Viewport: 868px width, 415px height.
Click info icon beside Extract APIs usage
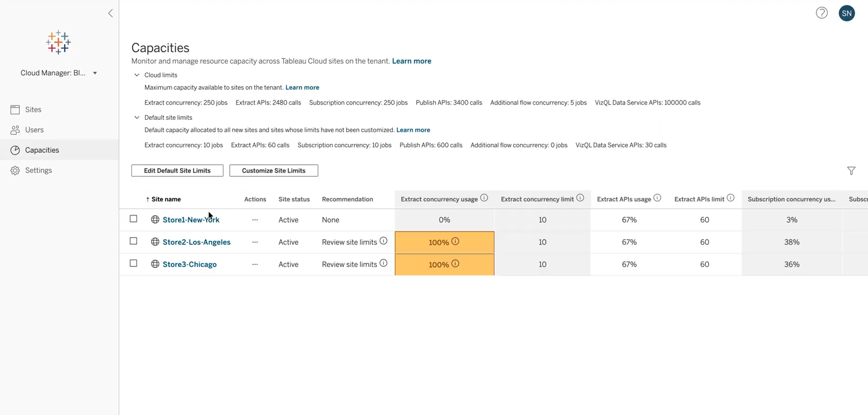657,198
